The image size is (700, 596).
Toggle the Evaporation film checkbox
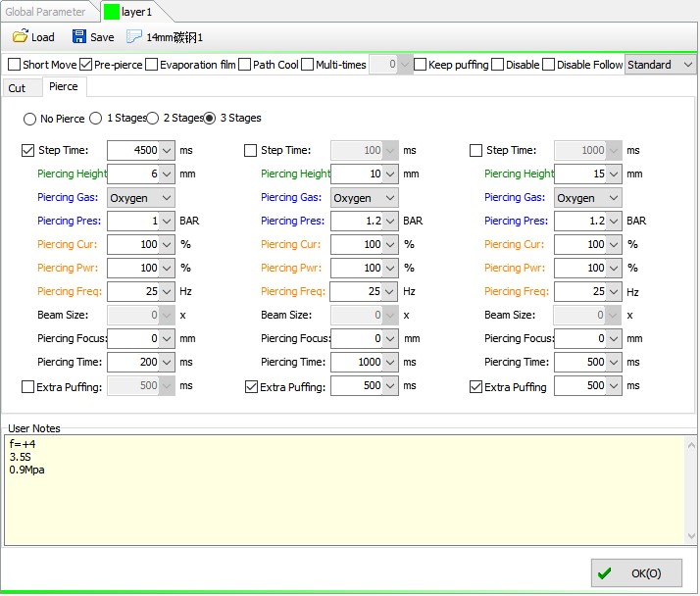tap(151, 65)
